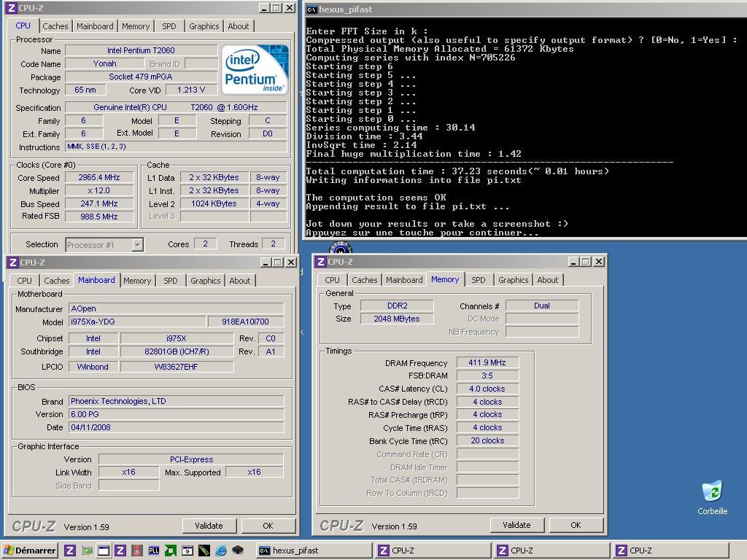Open the PLL clock generator quick launch icon
Viewport: 747px width, 560px height.
coord(153,551)
